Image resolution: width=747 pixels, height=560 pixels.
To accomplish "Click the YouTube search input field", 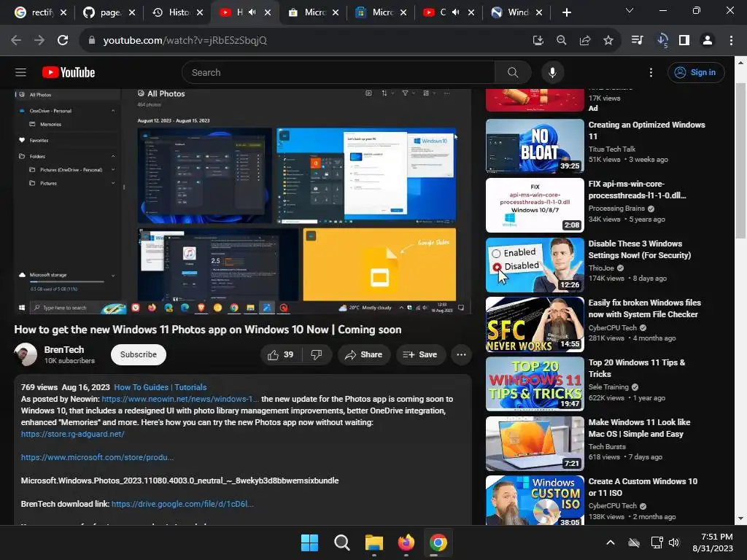I will [x=338, y=72].
